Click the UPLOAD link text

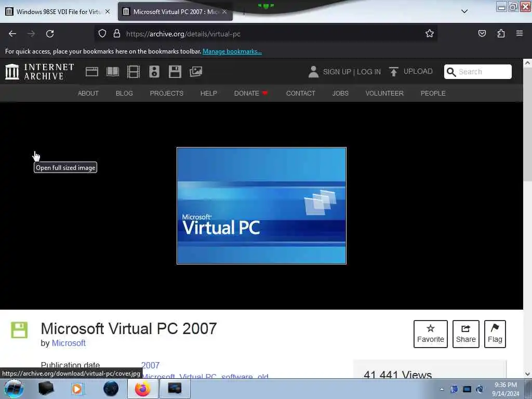[418, 71]
